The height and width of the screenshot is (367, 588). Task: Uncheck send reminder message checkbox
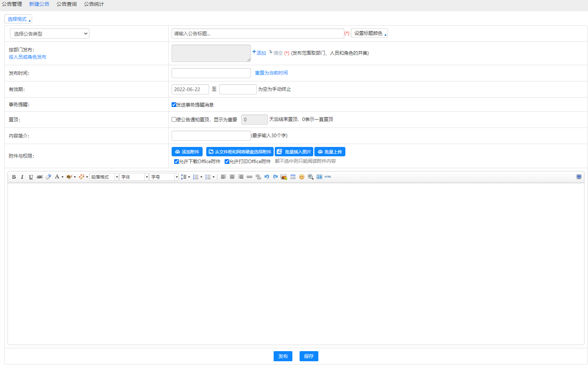click(174, 105)
